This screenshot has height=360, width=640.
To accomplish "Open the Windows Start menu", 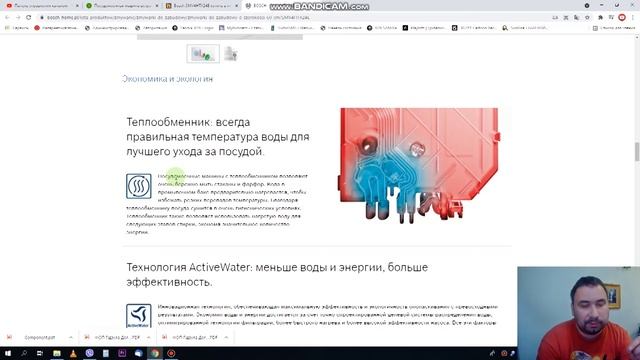I will coord(8,353).
